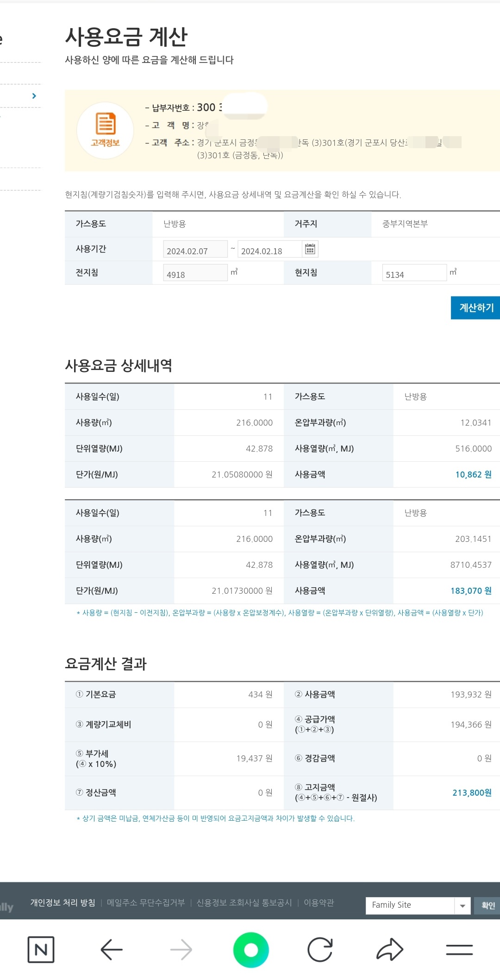Click the 이용약관 footer link
The image size is (500, 980).
point(319,902)
